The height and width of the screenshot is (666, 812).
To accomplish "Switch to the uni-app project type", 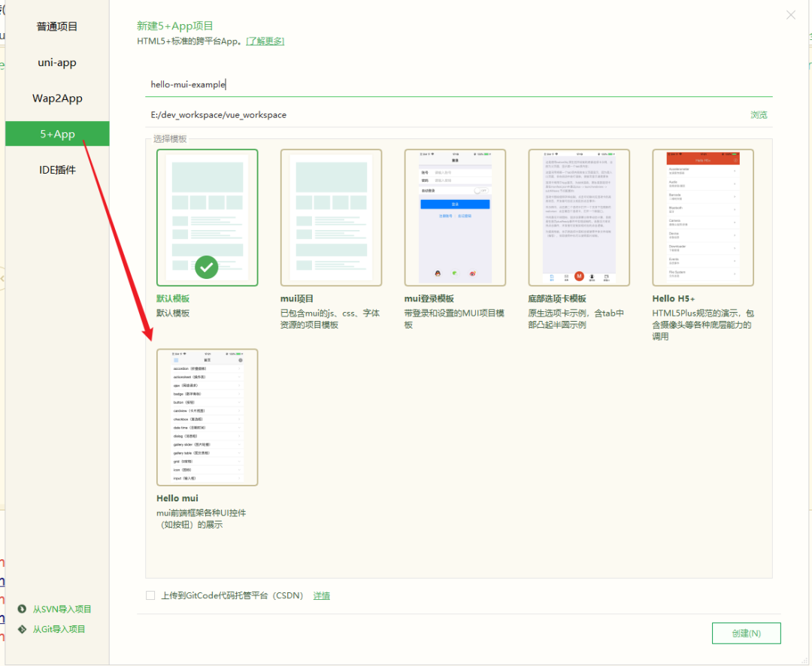I will (57, 62).
